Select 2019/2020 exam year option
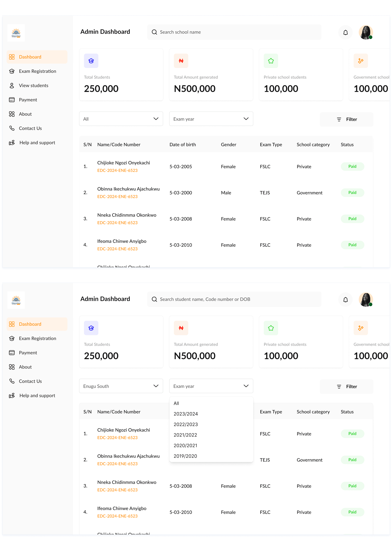The image size is (392, 550). coord(185,456)
